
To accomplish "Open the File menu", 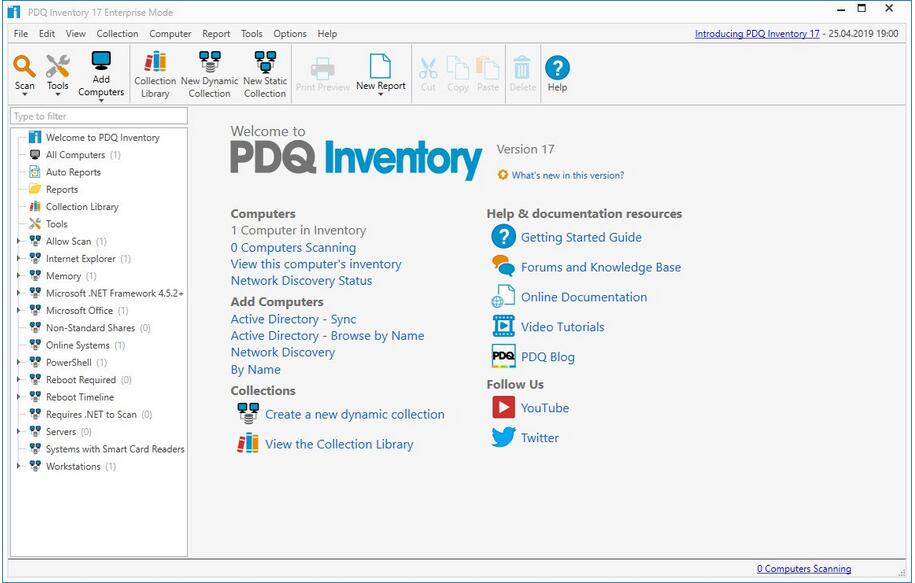I will [20, 33].
